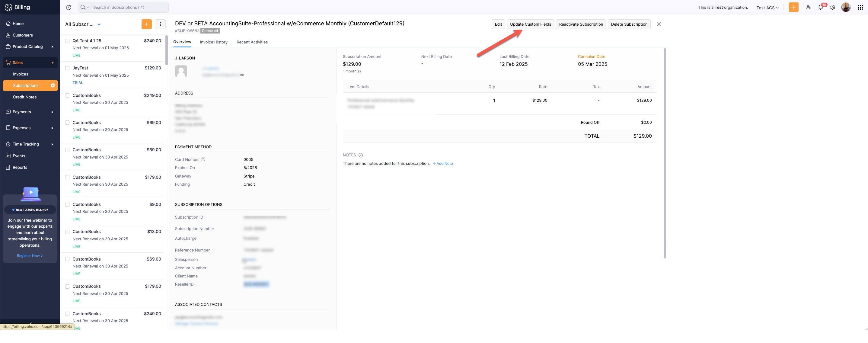
Task: Check the QA Test 4.1.25 subscription checkbox
Action: 67,41
